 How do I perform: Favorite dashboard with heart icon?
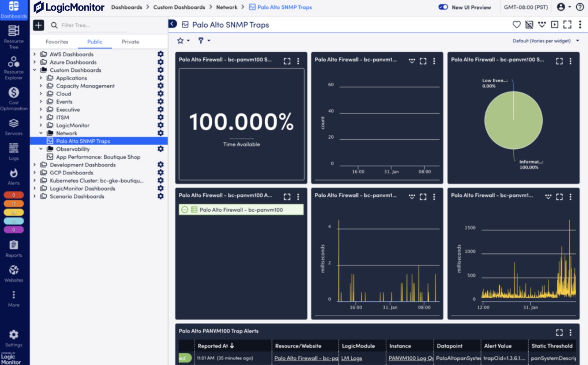(517, 25)
